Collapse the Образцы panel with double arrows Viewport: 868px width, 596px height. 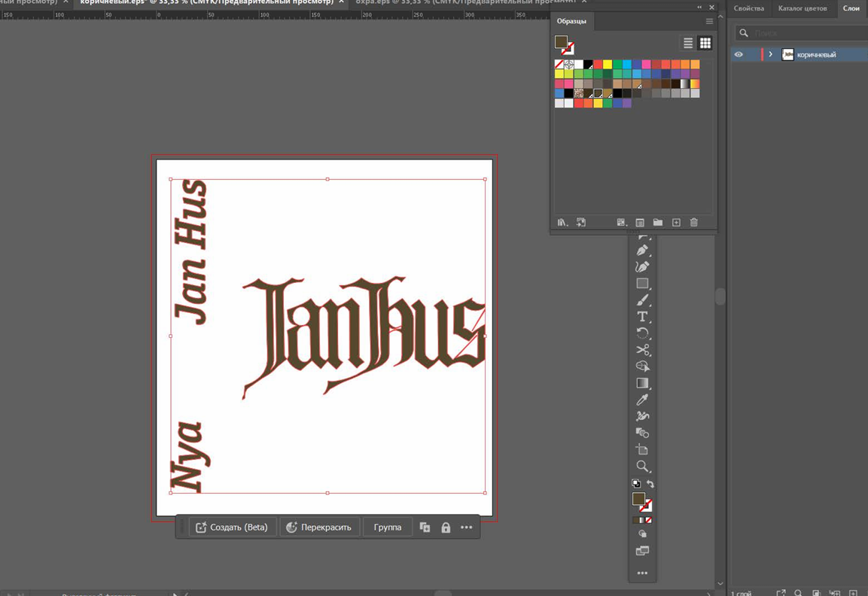(699, 8)
